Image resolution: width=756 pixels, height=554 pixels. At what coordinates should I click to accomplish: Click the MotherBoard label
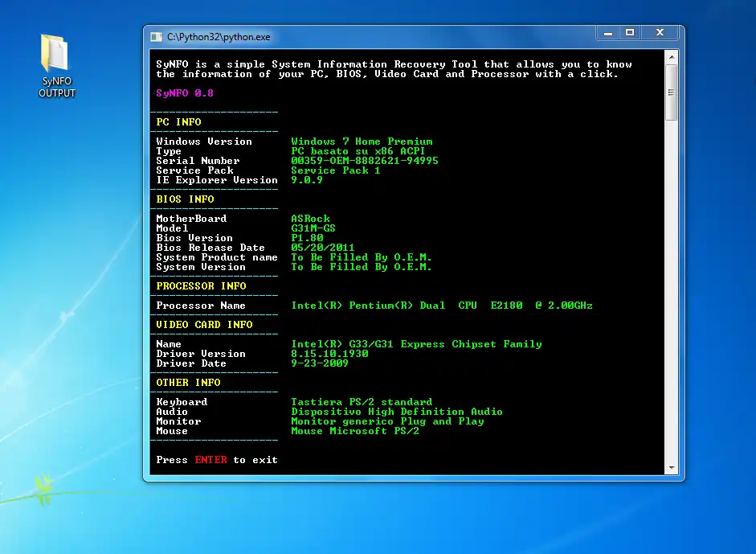(191, 219)
